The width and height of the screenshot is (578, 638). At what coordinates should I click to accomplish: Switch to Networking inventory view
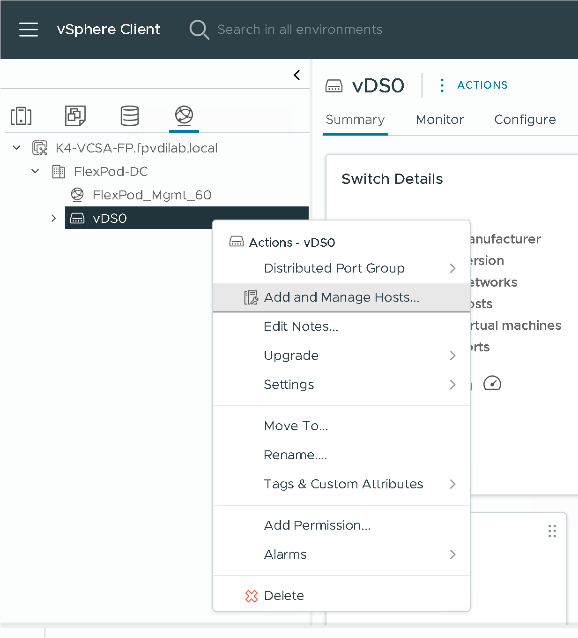(184, 115)
